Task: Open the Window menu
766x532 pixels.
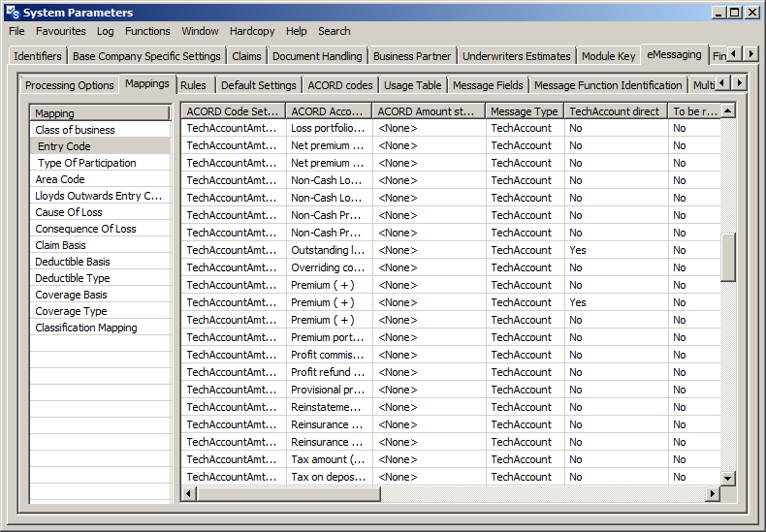Action: click(x=201, y=31)
